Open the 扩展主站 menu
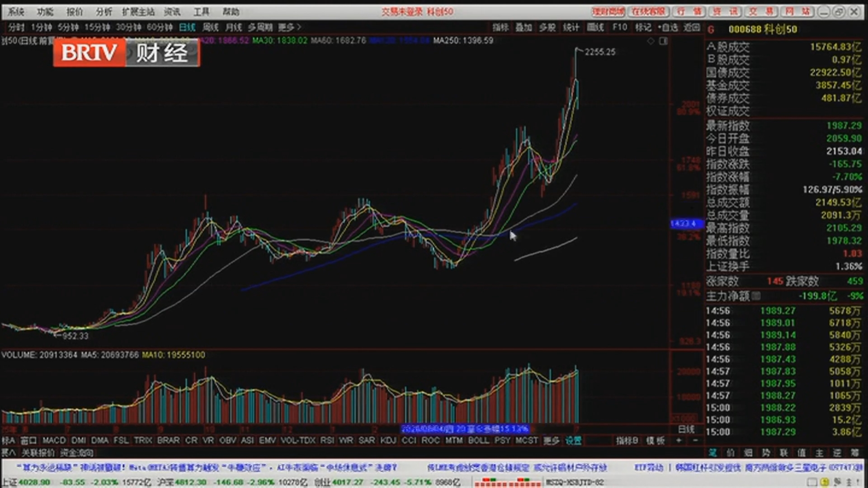 click(138, 12)
